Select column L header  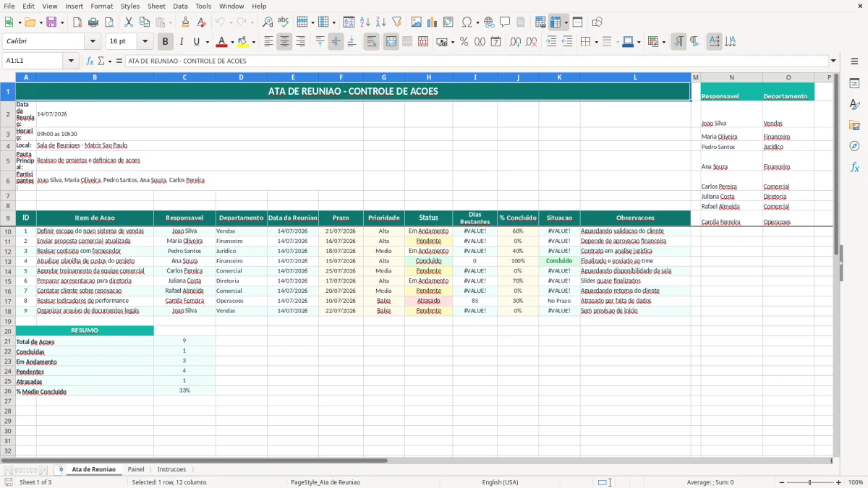(x=635, y=77)
